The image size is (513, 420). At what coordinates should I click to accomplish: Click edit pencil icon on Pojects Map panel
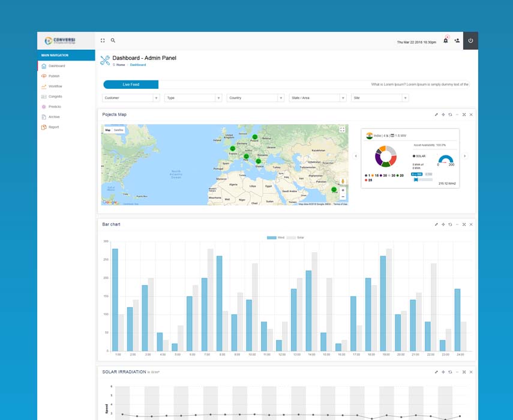[x=436, y=115]
